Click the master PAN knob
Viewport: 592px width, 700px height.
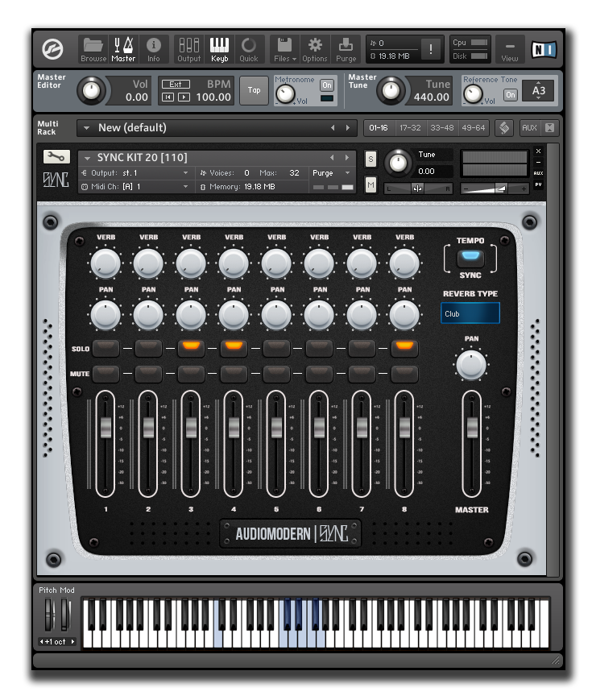(x=470, y=364)
